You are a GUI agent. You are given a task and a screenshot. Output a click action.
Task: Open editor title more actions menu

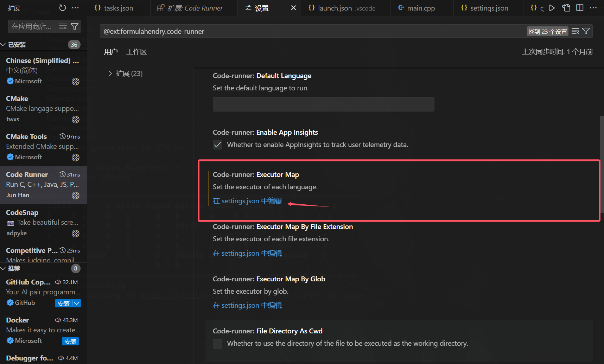tap(593, 8)
